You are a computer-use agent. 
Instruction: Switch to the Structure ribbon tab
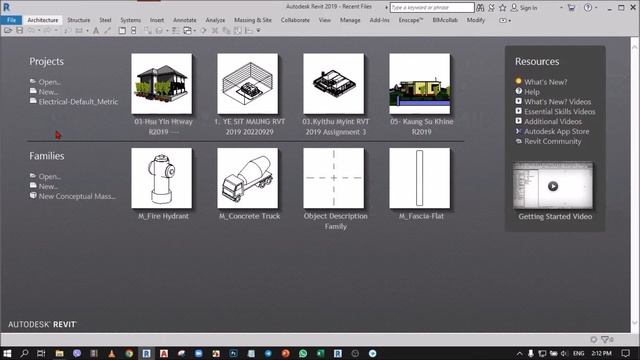78,20
